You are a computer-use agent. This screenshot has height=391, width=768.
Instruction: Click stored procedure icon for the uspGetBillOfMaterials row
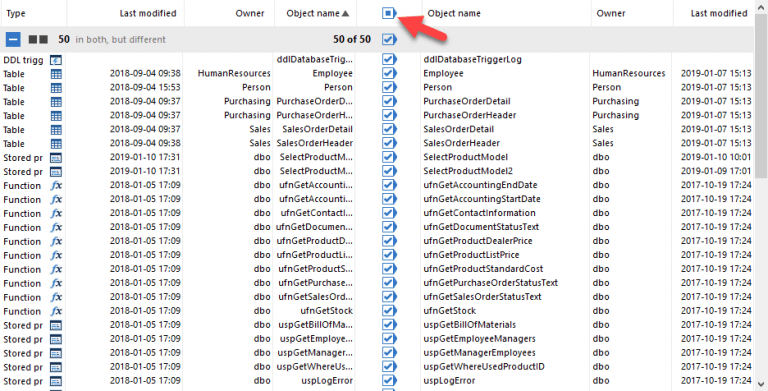coord(56,325)
